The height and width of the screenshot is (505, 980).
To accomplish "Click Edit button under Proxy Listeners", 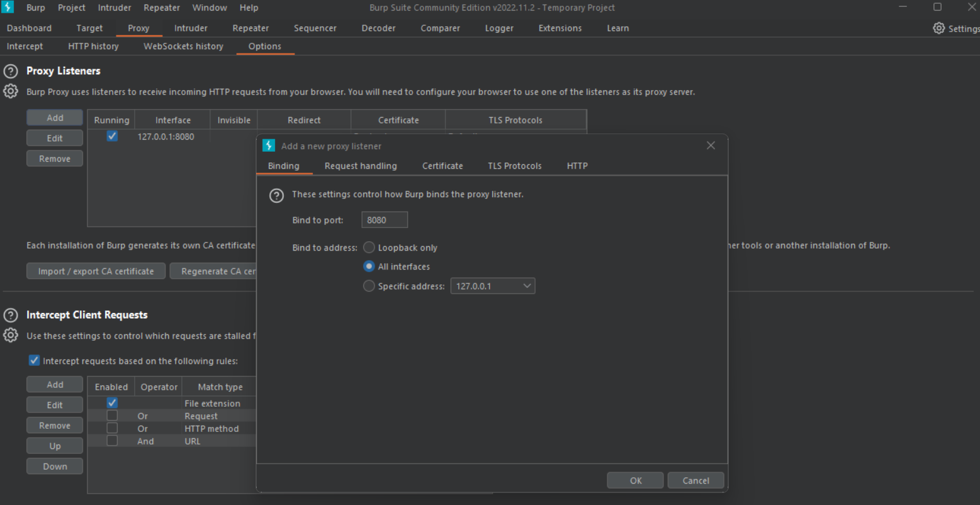I will coord(55,138).
